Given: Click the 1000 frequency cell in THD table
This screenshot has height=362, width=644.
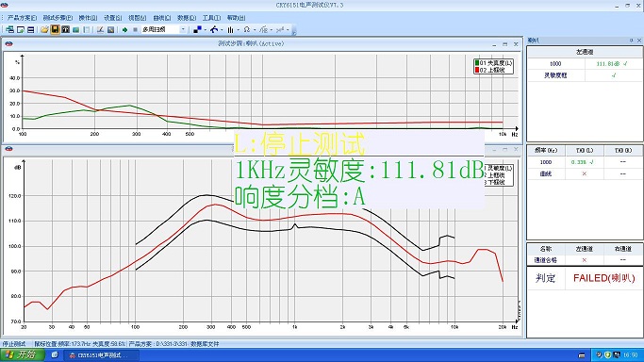Looking at the screenshot, I should click(x=546, y=162).
